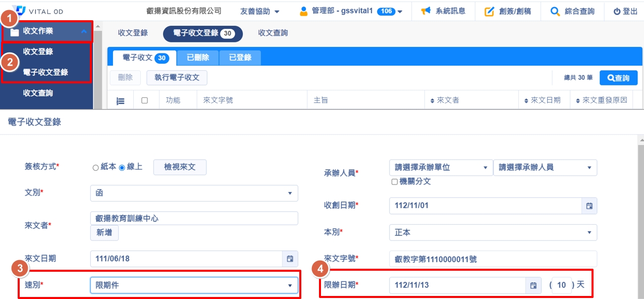Screen dimensions: 644x299
Task: Sort table by 來文日期 column
Action: click(x=543, y=101)
